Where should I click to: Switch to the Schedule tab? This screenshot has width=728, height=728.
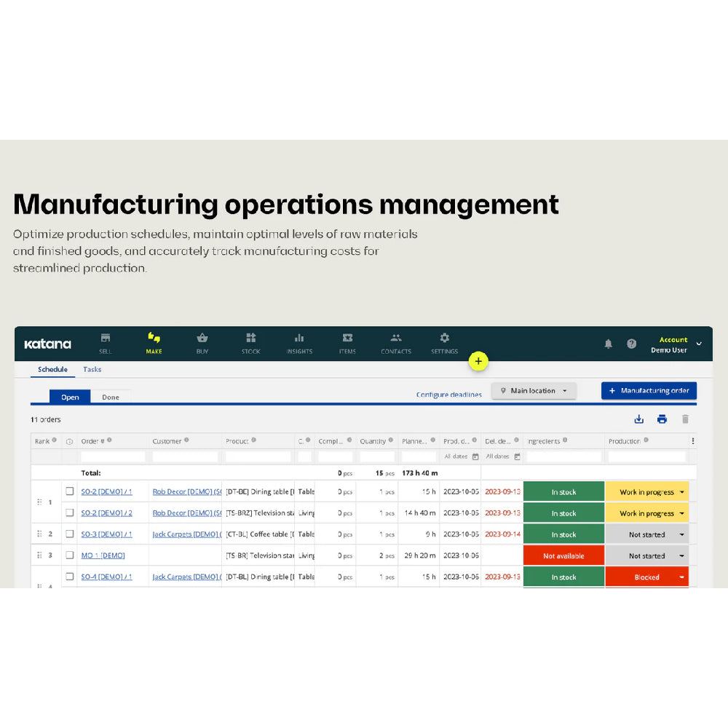52,370
